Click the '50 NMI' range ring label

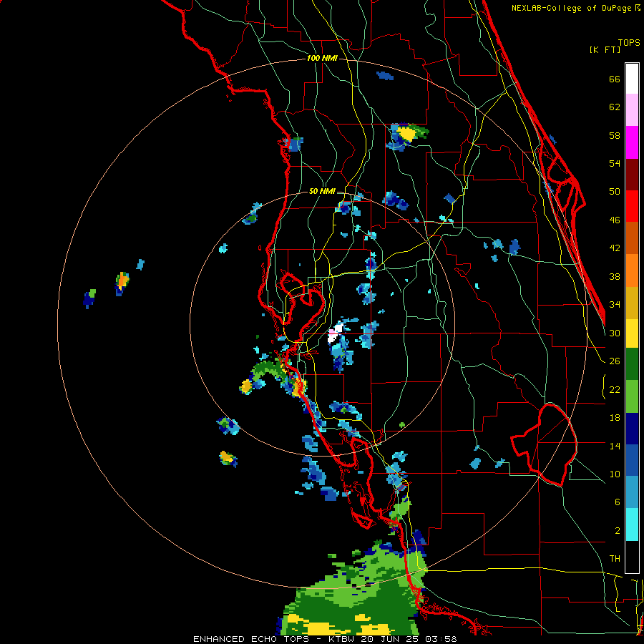pos(322,191)
